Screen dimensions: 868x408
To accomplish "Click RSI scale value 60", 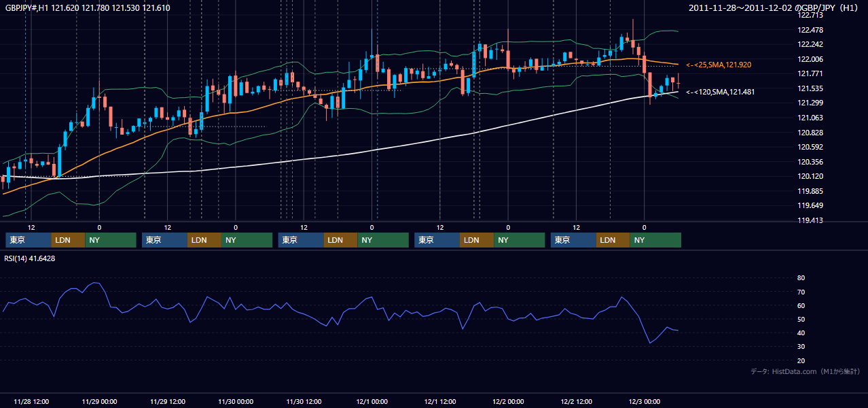I will 801,305.
